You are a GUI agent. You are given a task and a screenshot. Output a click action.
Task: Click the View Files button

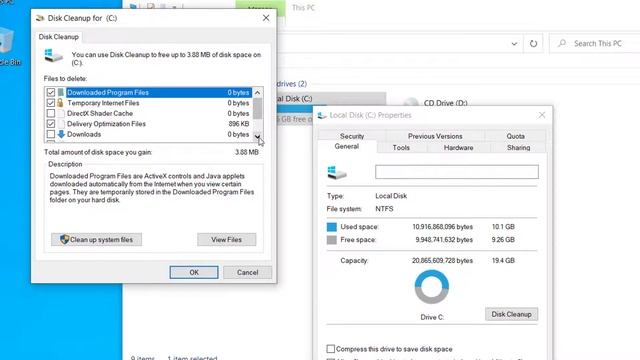point(227,240)
